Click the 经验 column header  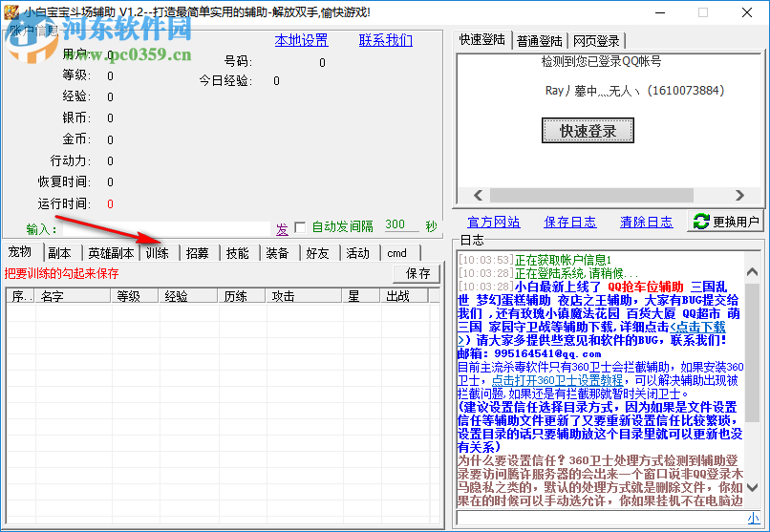coord(188,296)
